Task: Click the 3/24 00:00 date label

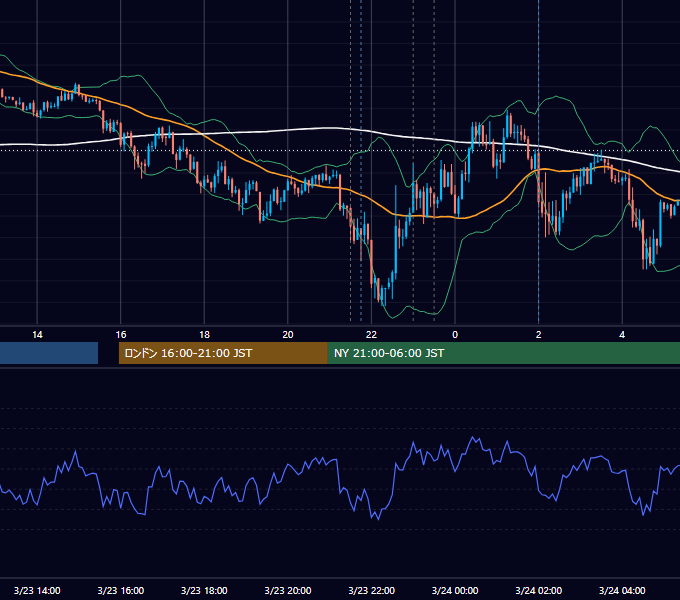Action: (455, 590)
